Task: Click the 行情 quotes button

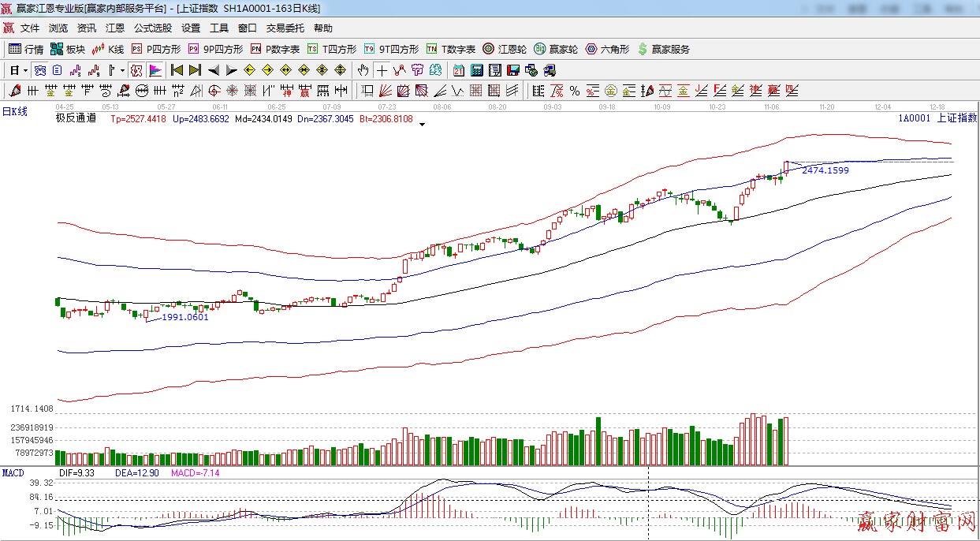Action: (x=26, y=49)
